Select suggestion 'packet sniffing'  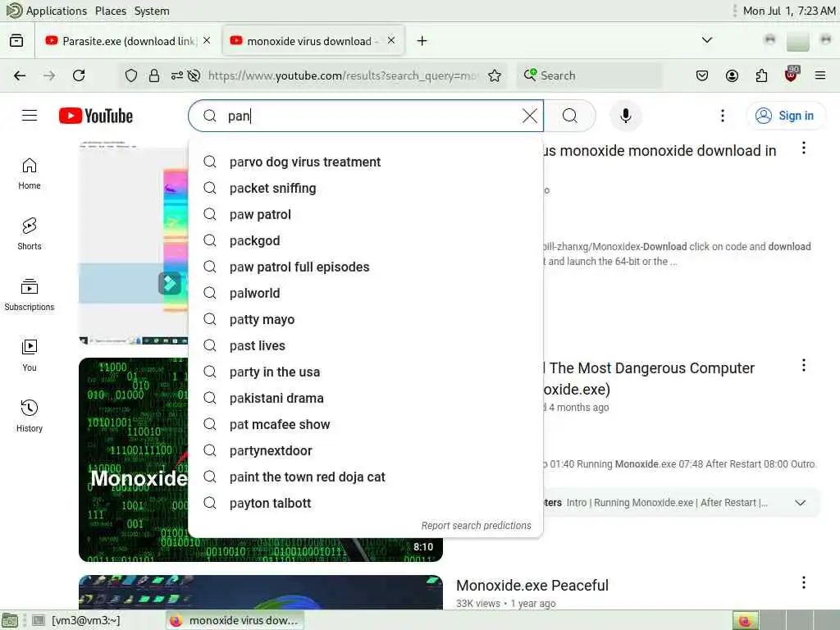point(366,188)
